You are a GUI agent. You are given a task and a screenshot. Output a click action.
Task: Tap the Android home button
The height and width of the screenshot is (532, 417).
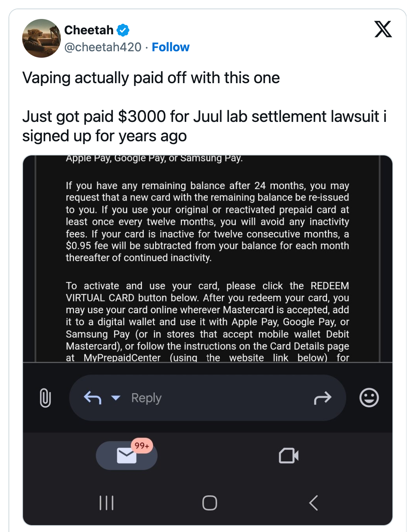tap(210, 503)
